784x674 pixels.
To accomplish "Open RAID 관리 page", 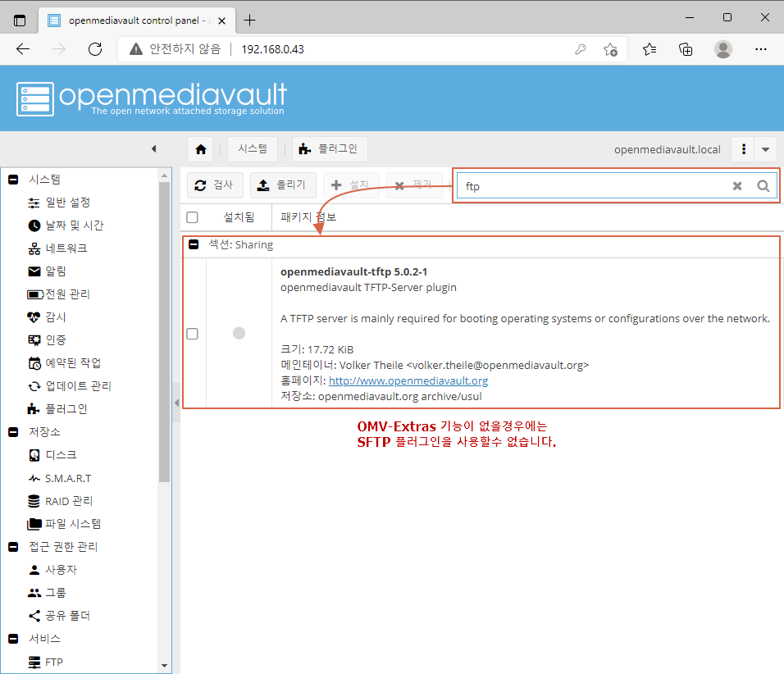I will coord(60,501).
